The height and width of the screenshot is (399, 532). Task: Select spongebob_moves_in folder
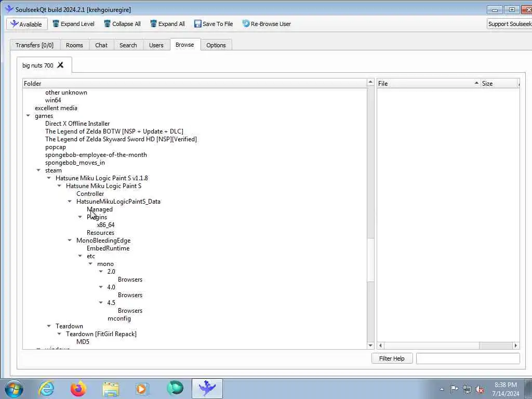pos(75,163)
